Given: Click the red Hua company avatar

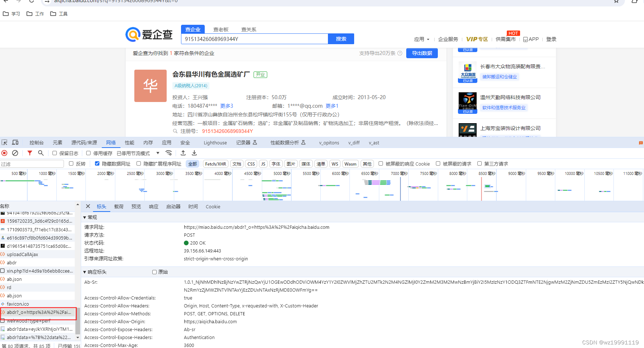Looking at the screenshot, I should click(x=150, y=86).
